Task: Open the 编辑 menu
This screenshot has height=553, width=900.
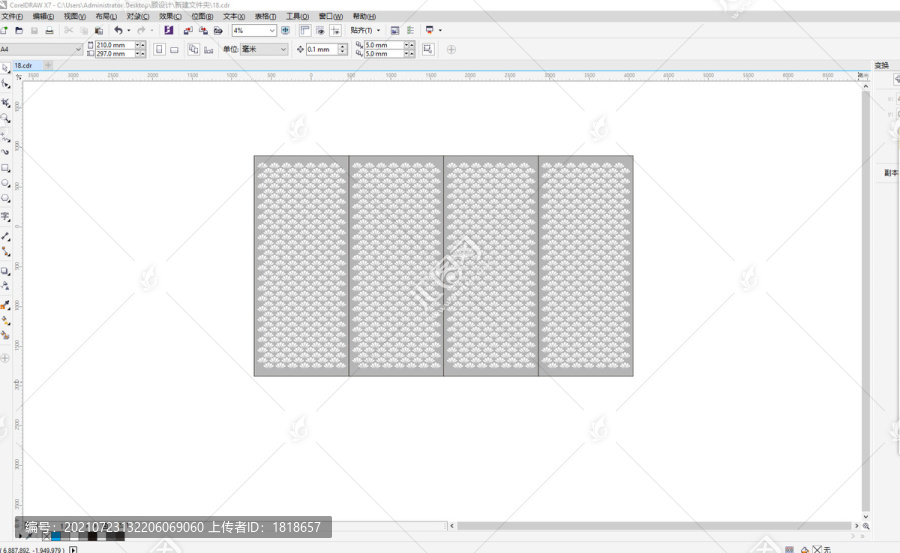Action: (43, 17)
